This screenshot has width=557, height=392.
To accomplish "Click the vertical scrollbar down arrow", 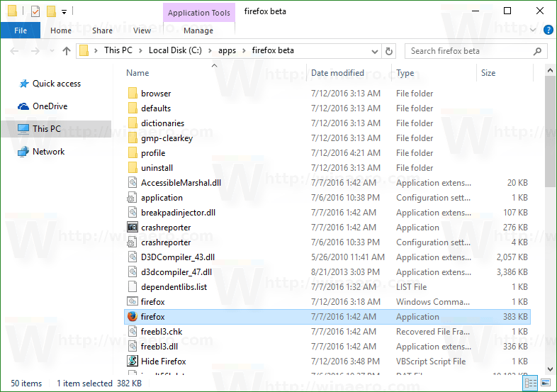I will (x=550, y=369).
